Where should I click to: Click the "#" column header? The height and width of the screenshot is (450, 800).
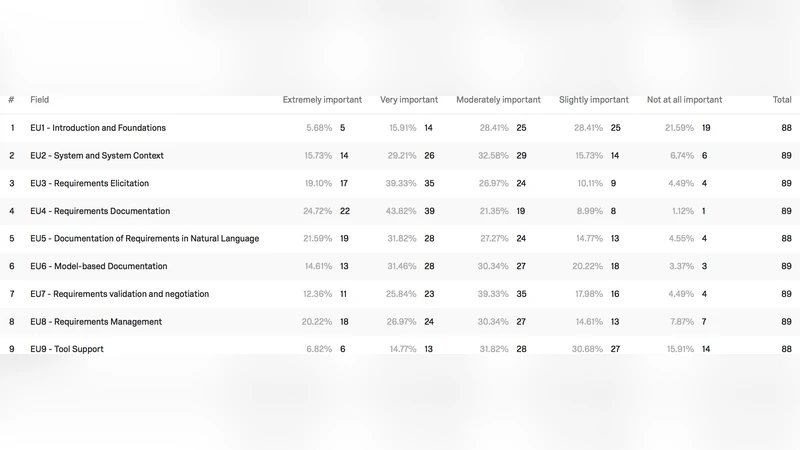pos(11,100)
